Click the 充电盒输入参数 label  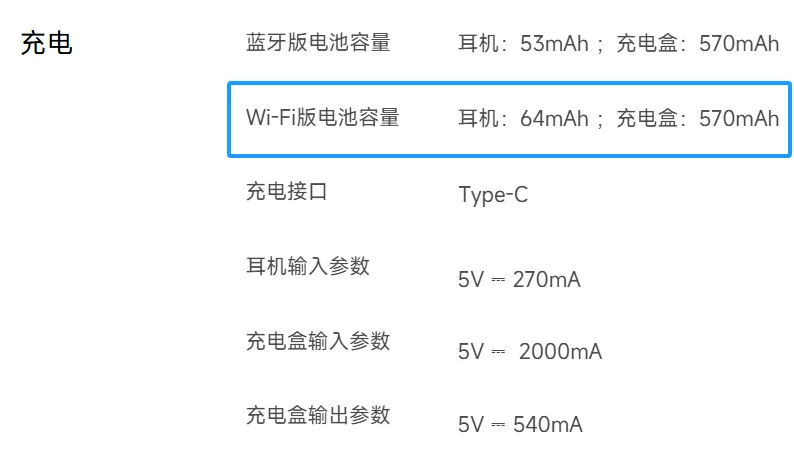(x=318, y=341)
